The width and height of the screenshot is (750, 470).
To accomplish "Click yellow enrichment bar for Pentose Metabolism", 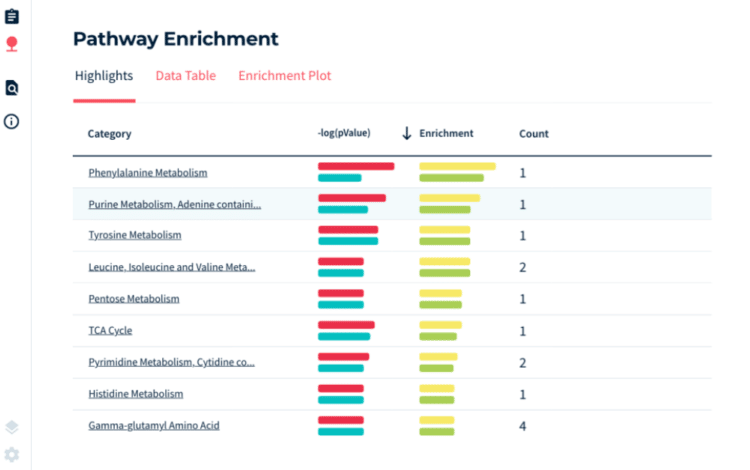I will (440, 293).
